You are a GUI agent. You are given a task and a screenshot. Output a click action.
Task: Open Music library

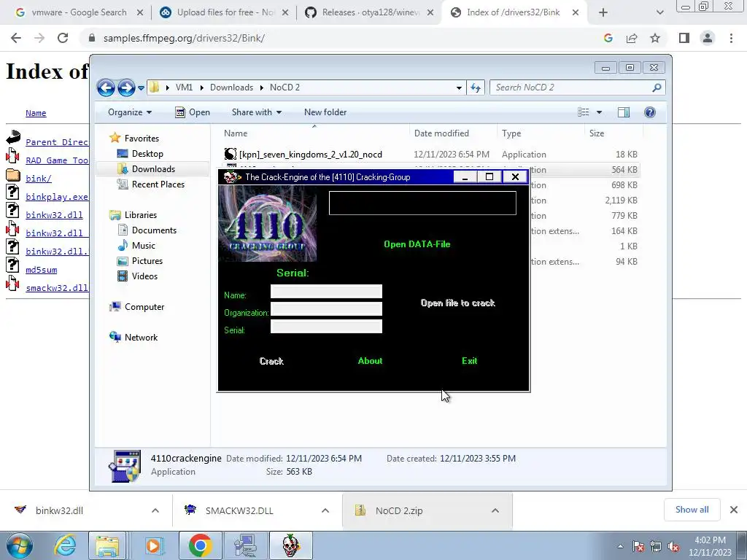coord(144,246)
